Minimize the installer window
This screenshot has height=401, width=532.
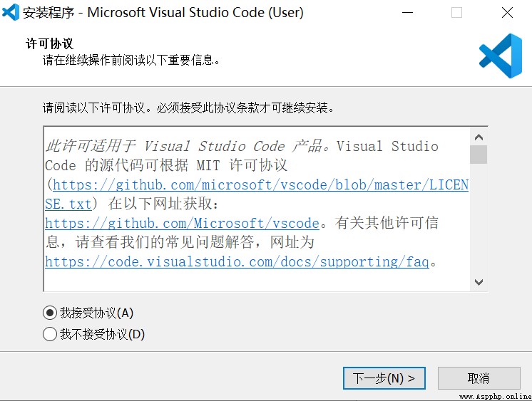pos(407,13)
